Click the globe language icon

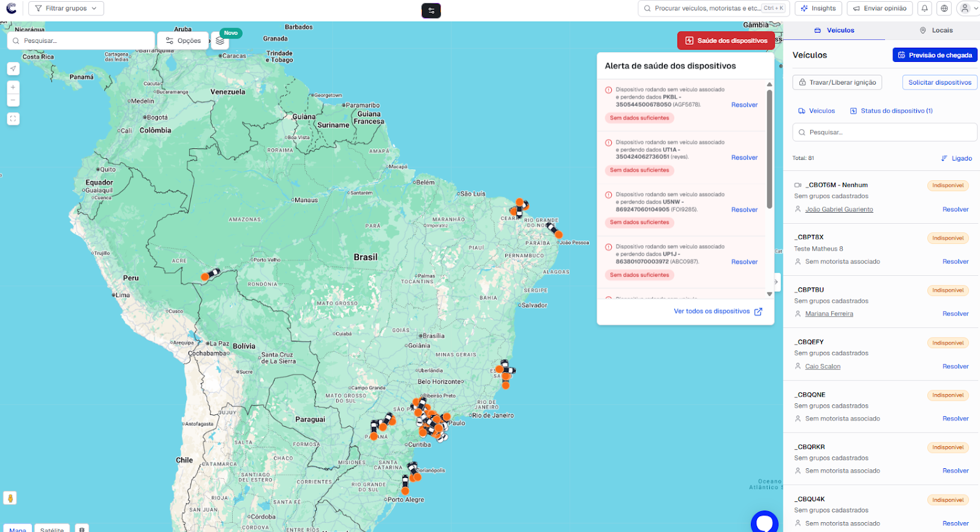coord(944,9)
